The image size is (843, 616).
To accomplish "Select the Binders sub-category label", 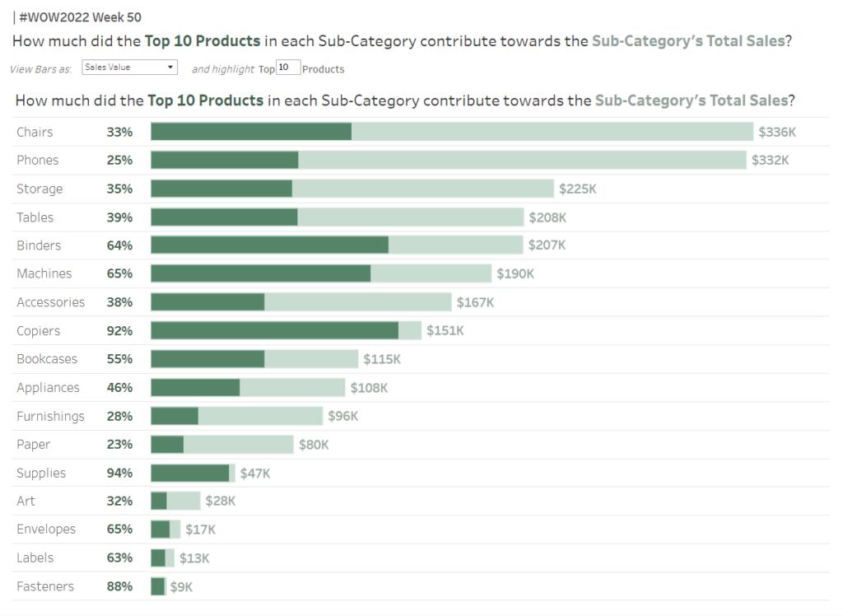I will [39, 245].
